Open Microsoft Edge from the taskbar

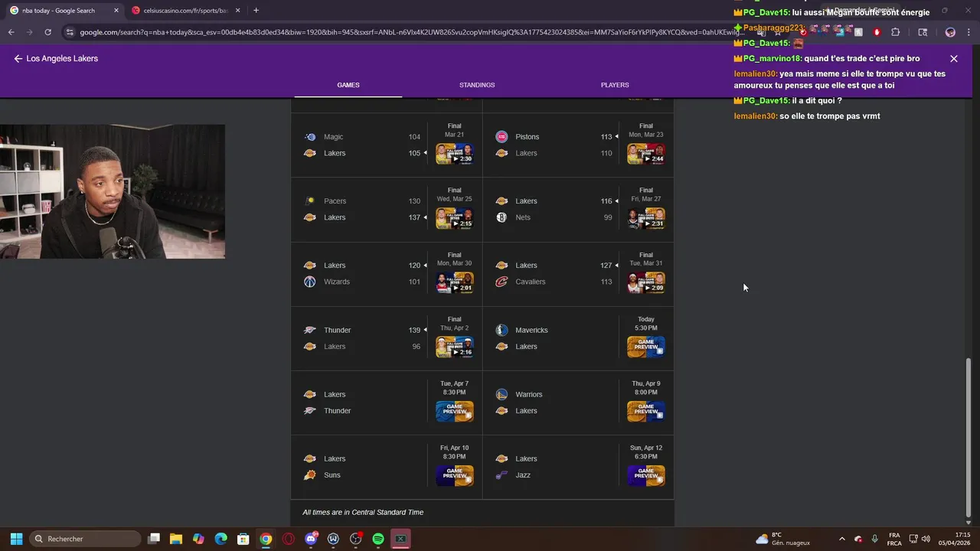[x=220, y=539]
